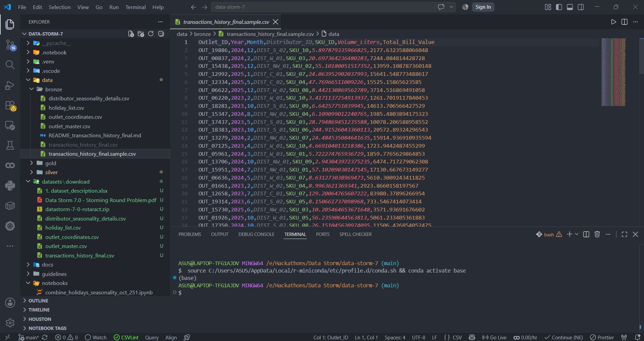Expand the .notebook folder
Screen dimensions: 644x341
[28, 52]
